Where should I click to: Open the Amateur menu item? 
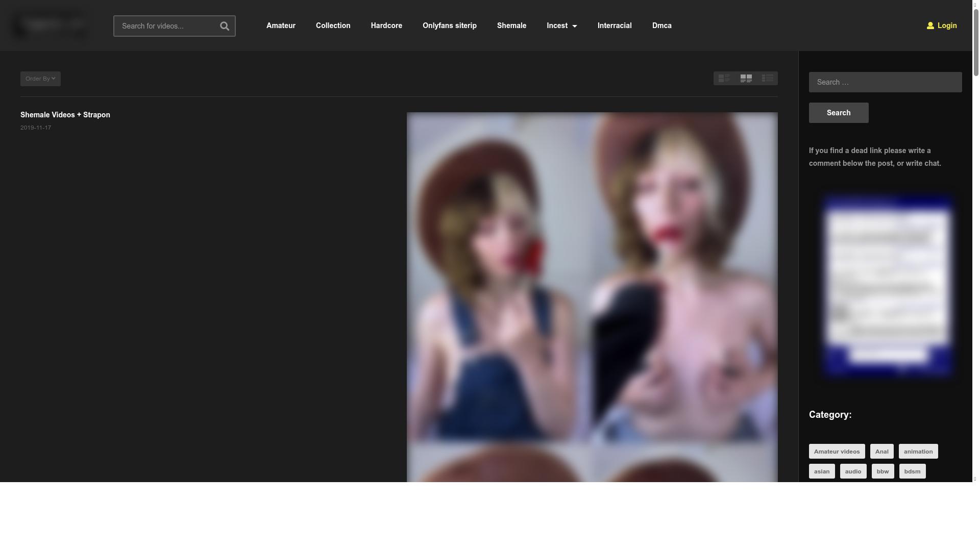tap(281, 26)
